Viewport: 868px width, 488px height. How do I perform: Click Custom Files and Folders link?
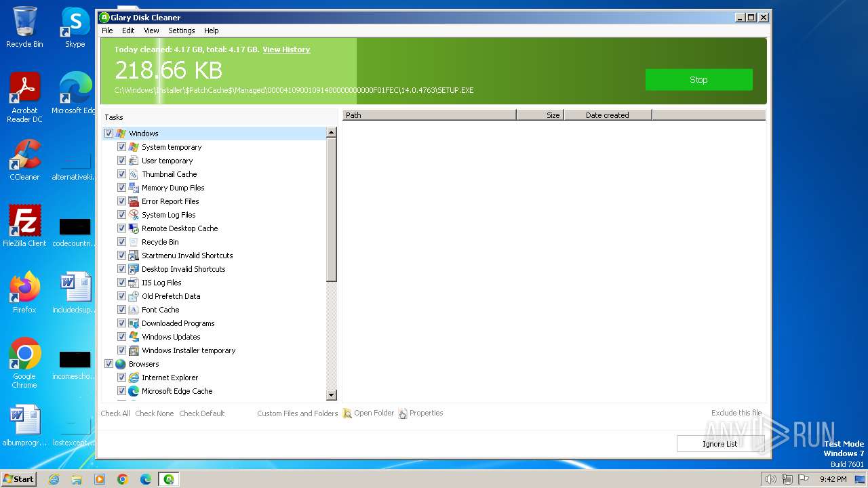click(298, 413)
